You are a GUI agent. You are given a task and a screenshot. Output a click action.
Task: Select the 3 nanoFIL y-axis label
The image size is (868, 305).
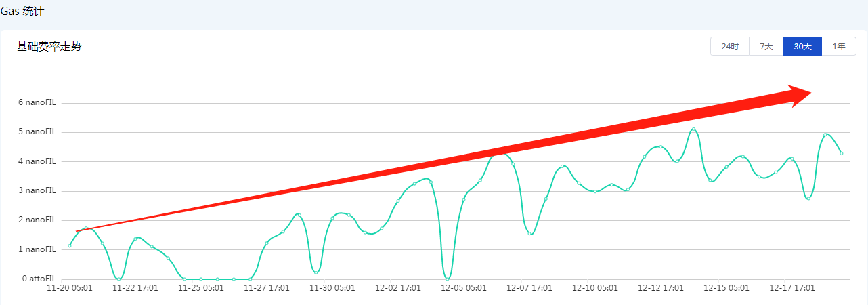click(37, 191)
